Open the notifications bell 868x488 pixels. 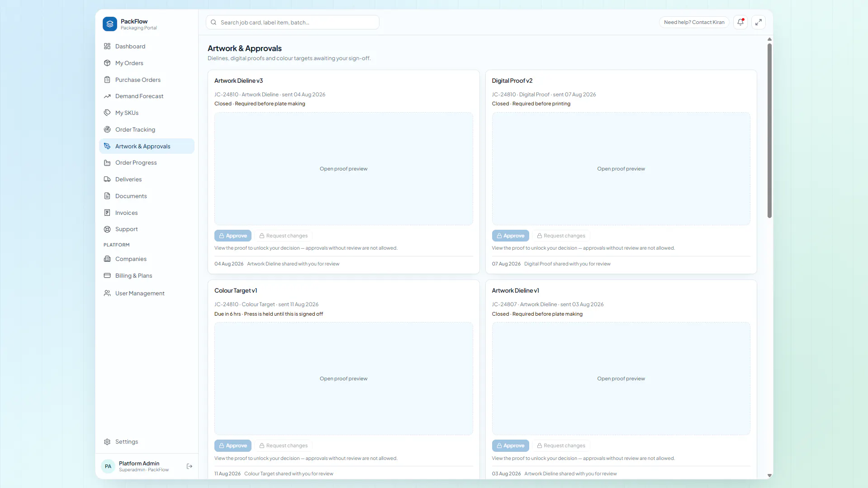click(x=740, y=22)
